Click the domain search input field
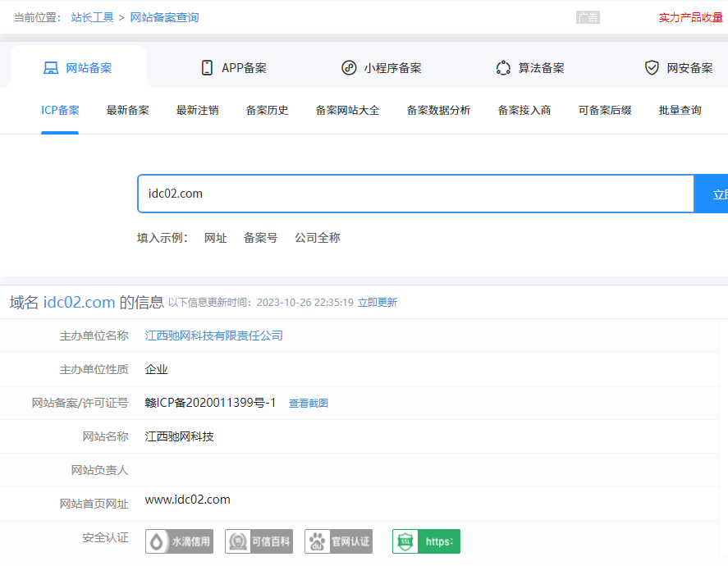The width and height of the screenshot is (728, 566). [415, 194]
